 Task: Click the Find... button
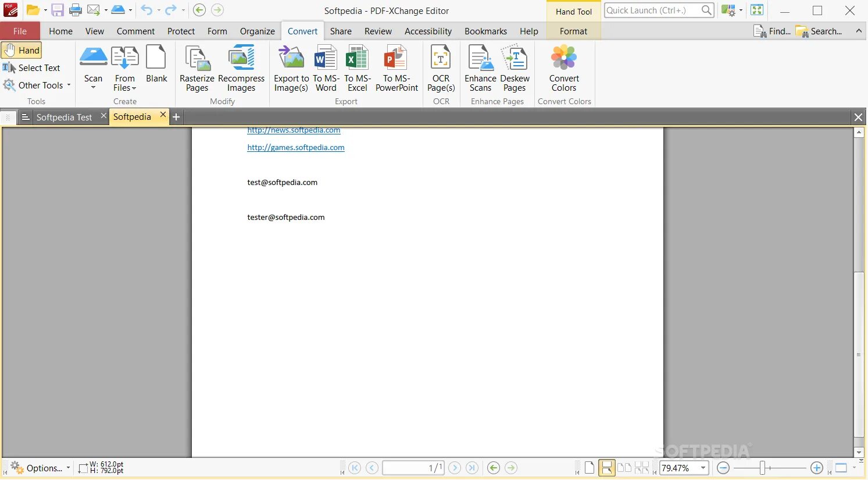pyautogui.click(x=771, y=31)
